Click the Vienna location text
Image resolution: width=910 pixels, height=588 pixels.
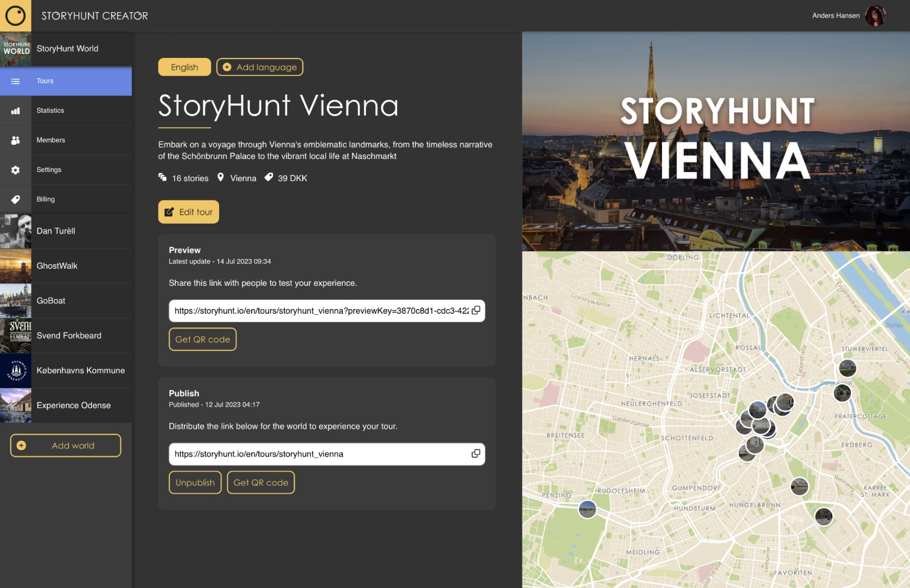point(243,178)
